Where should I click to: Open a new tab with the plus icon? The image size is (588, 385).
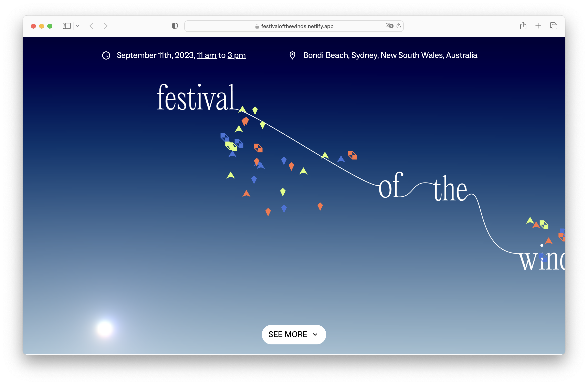click(x=538, y=26)
